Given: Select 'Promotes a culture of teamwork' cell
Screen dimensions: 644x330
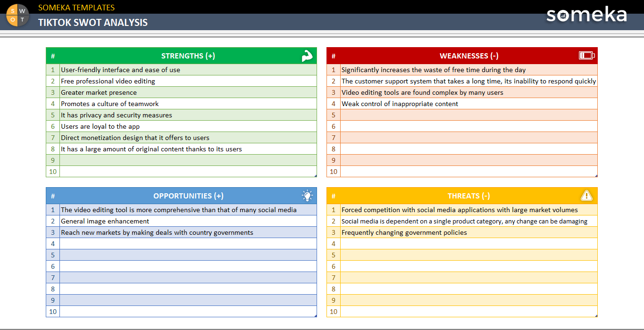Looking at the screenshot, I should pos(188,104).
